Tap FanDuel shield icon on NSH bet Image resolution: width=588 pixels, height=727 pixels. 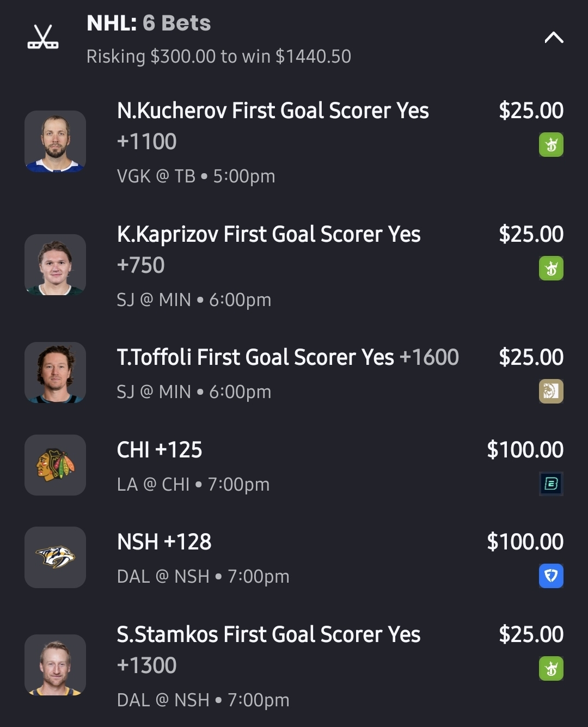click(x=551, y=576)
